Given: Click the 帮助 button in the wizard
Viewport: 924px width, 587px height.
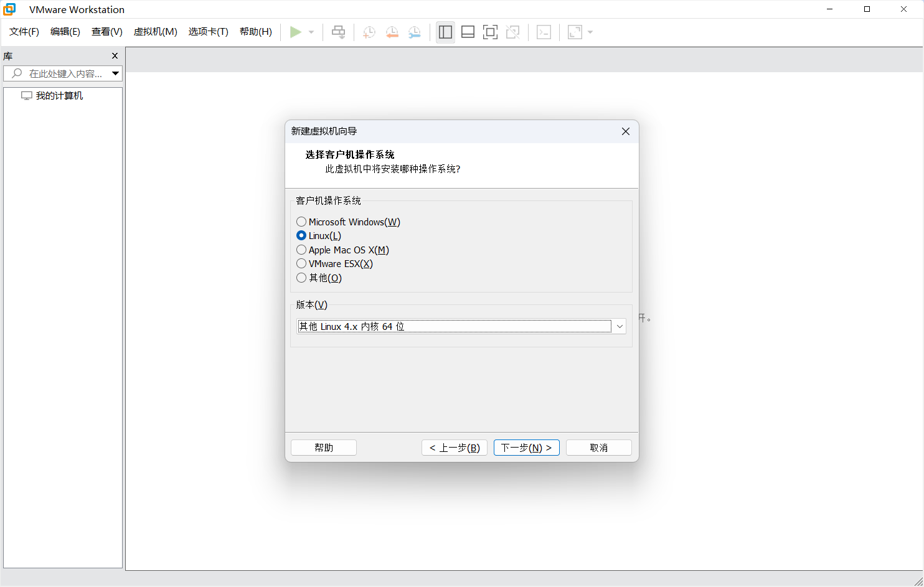Looking at the screenshot, I should coord(323,447).
